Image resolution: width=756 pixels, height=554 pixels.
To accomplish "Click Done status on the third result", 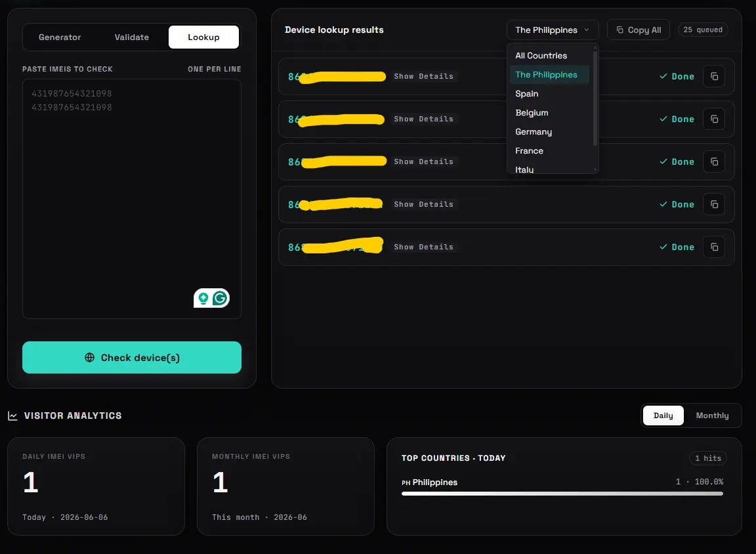I will (x=677, y=161).
